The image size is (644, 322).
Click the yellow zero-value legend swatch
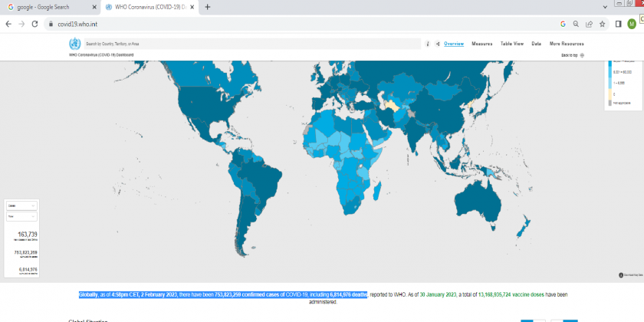(611, 94)
